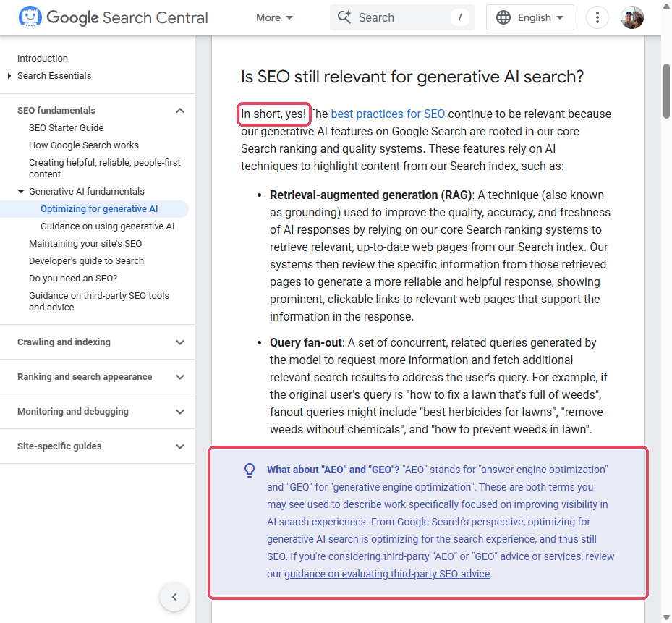
Task: Follow the best practices for SEO link
Action: (388, 114)
